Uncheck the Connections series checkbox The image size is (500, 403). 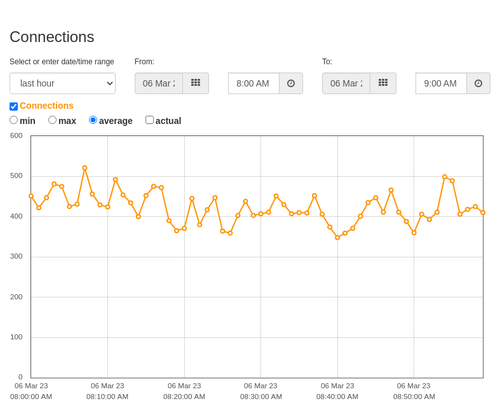point(14,106)
